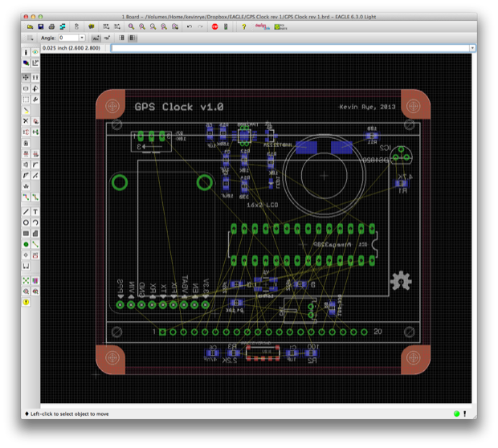Undo the last action
498x448 pixels.
(190, 27)
